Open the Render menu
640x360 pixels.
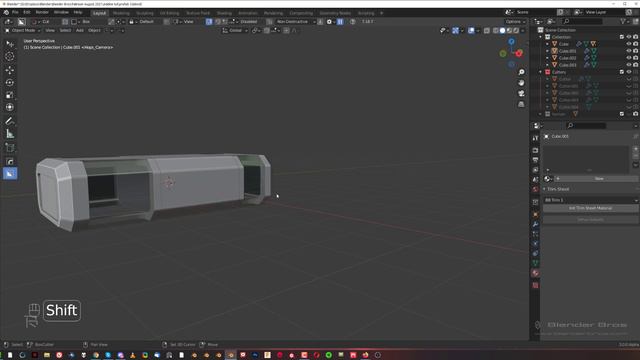tap(42, 12)
